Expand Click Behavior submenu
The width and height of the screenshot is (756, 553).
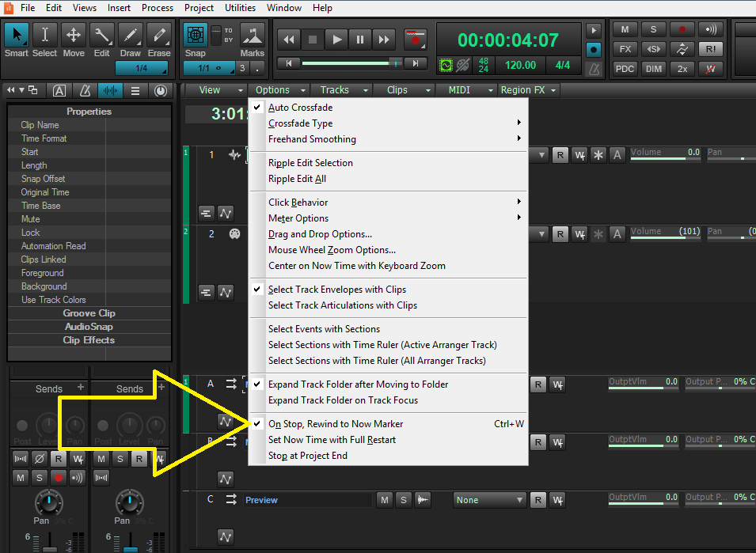388,203
